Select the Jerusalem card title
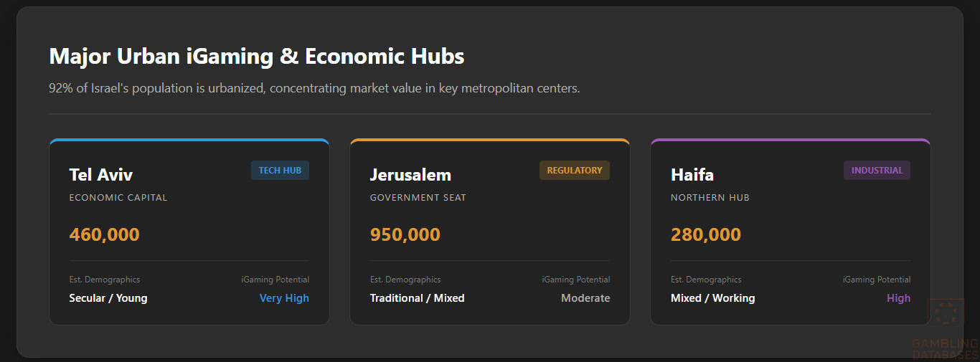980x362 pixels. tap(410, 175)
